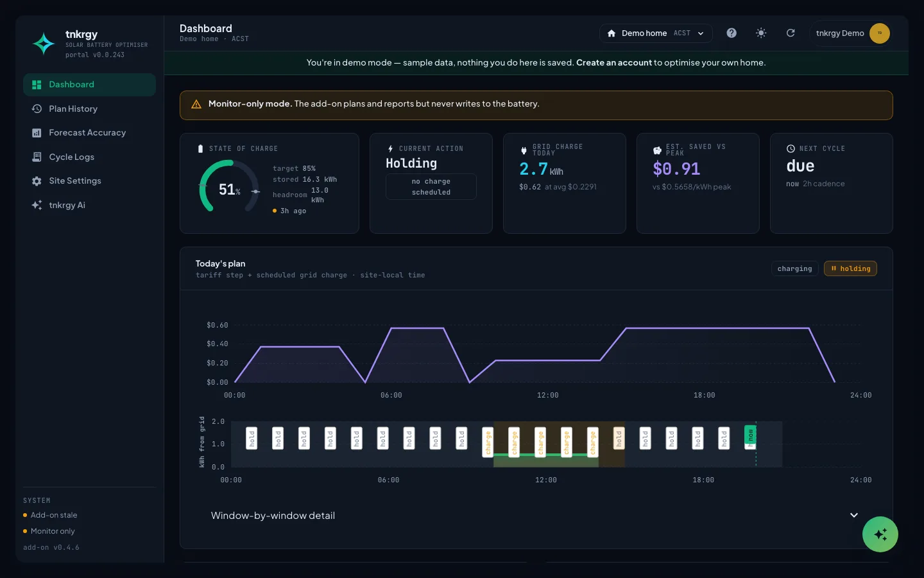This screenshot has width=924, height=578.
Task: Select the green now marker on timeline
Action: click(x=749, y=436)
